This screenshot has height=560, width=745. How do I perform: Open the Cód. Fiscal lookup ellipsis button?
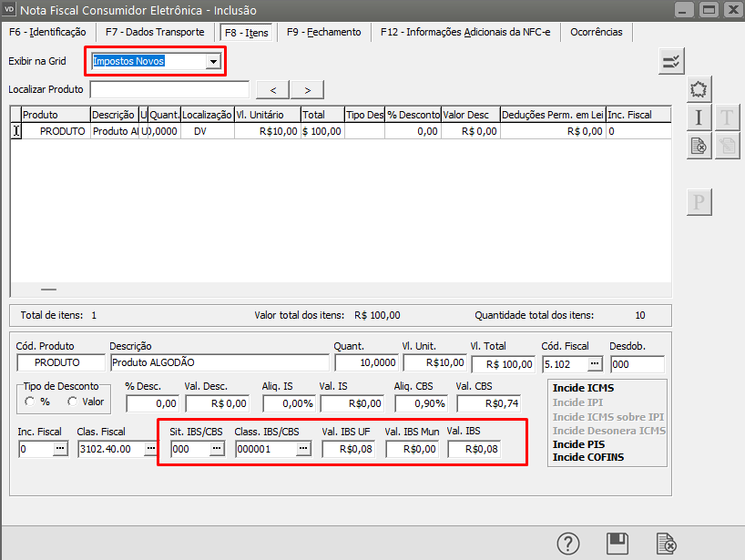(x=595, y=364)
